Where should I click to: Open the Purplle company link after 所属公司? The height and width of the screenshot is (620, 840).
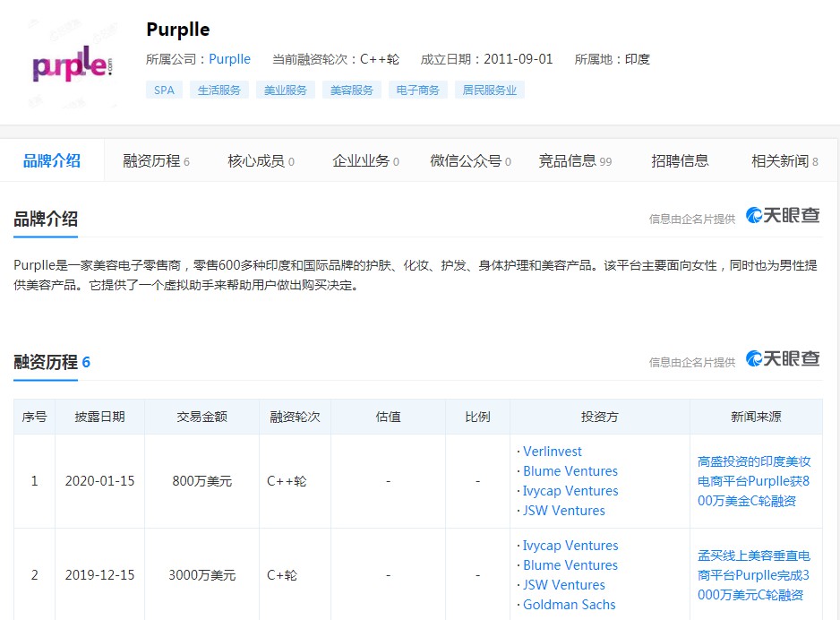point(229,59)
